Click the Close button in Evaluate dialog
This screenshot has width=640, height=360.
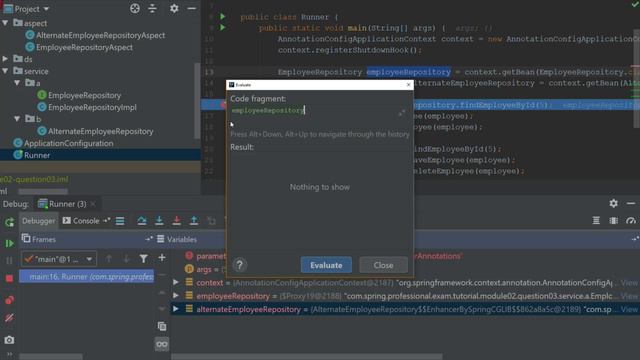click(383, 265)
